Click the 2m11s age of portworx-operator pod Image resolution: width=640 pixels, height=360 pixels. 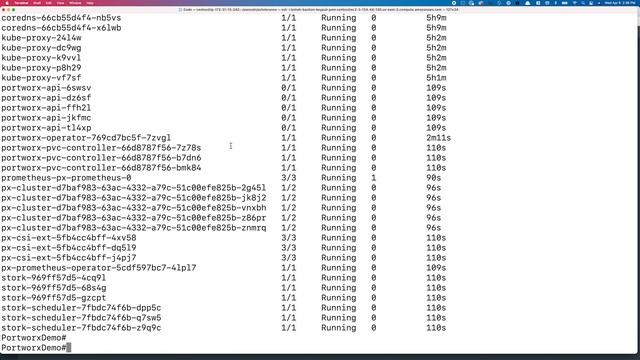[438, 138]
